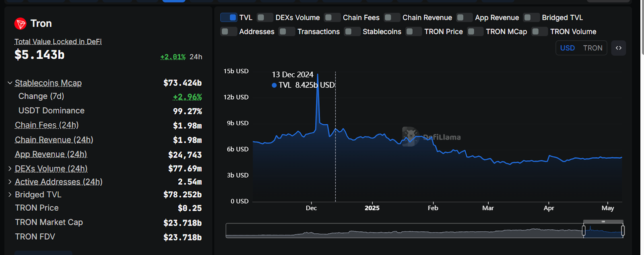Click the 2.54m active addresses value
Image resolution: width=644 pixels, height=255 pixels.
(190, 182)
